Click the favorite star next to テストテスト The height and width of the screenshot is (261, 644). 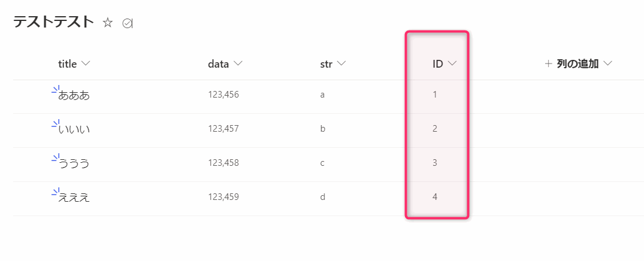pos(108,23)
